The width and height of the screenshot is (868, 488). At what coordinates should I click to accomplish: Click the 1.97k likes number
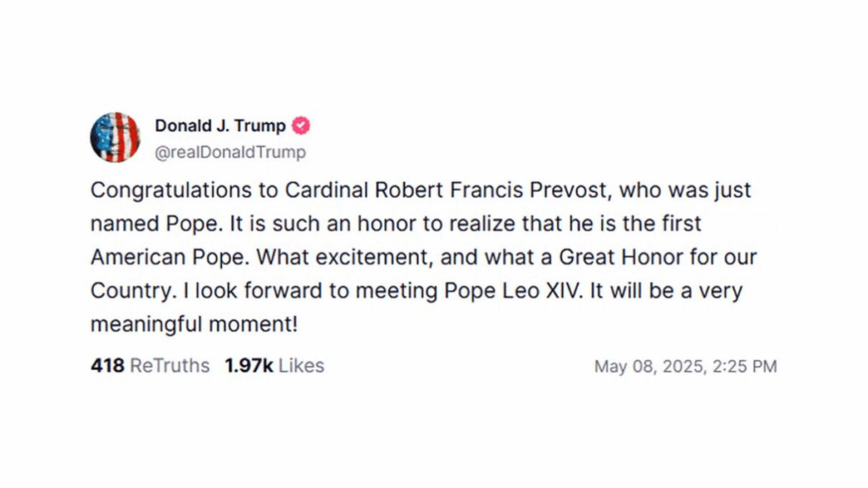[x=248, y=366]
